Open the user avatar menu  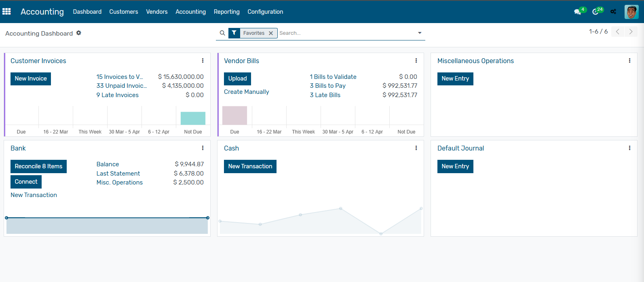point(631,12)
